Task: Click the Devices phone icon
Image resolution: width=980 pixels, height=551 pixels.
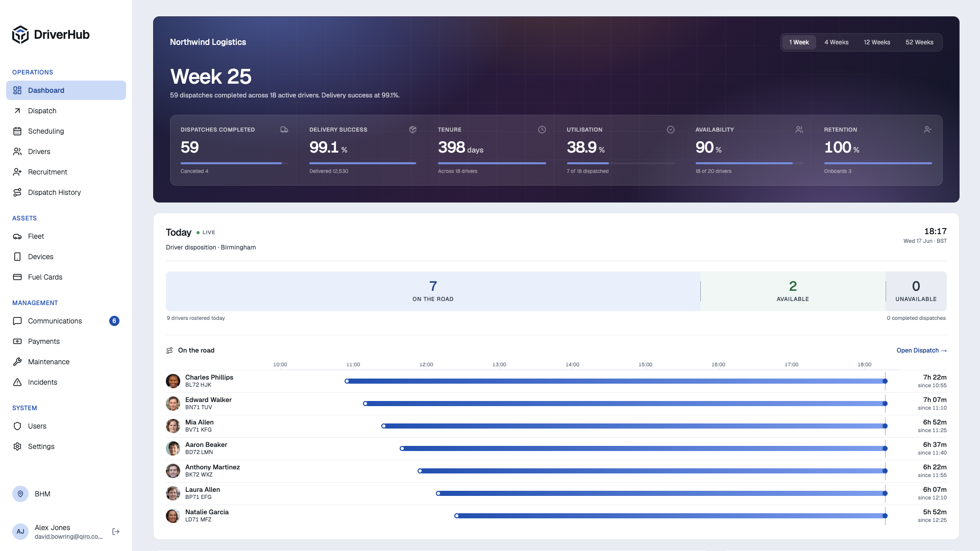Action: pos(17,257)
